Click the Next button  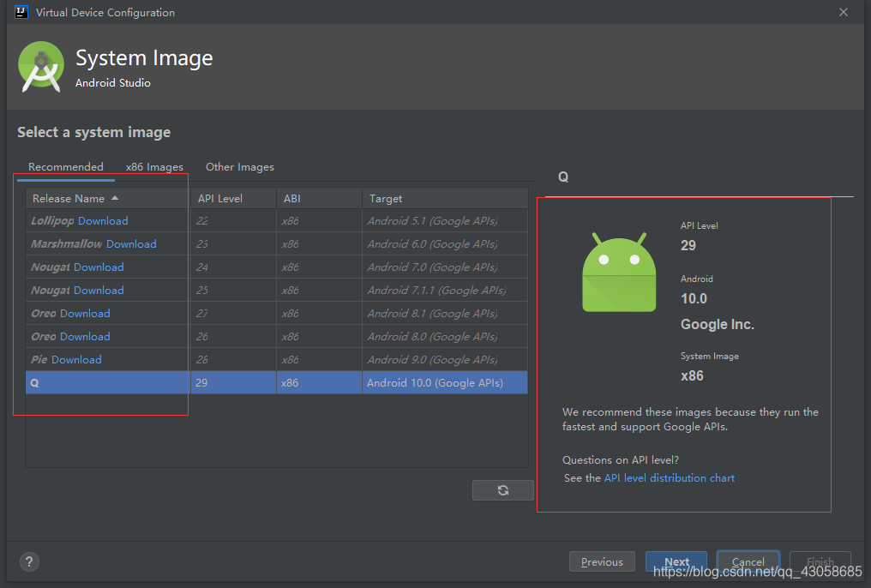(676, 562)
